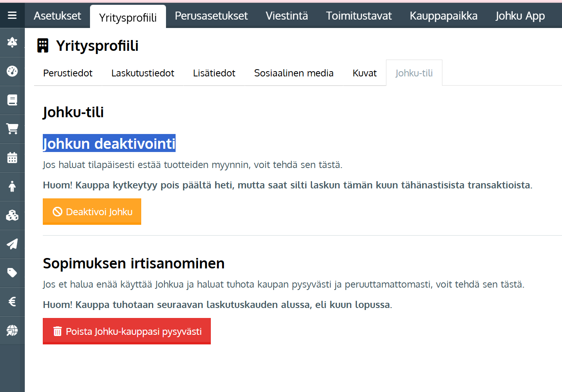Select the Laskutustiedot sub-tab
The image size is (562, 392).
click(x=143, y=73)
